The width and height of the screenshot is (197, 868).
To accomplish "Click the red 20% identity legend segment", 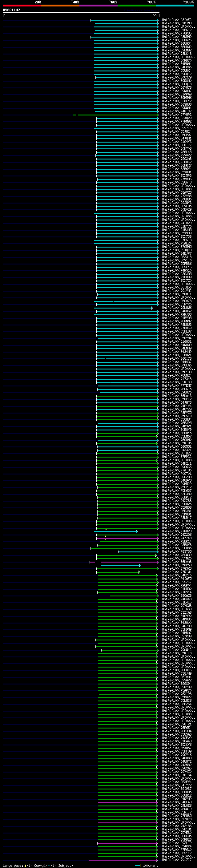I will point(22,6).
